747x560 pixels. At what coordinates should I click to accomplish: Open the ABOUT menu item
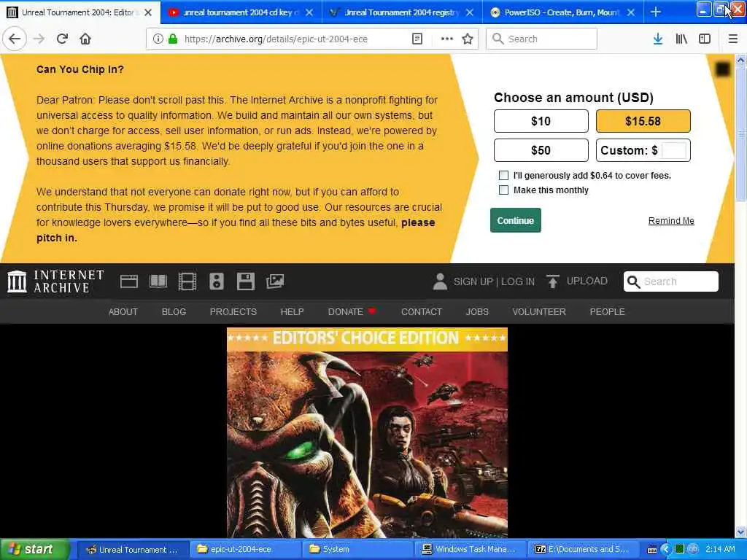click(x=123, y=311)
